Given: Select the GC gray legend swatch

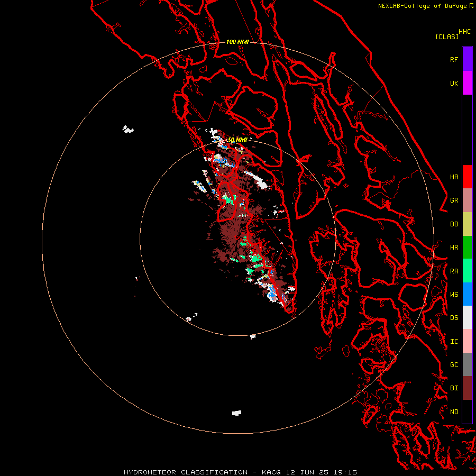Looking at the screenshot, I should pyautogui.click(x=467, y=364).
